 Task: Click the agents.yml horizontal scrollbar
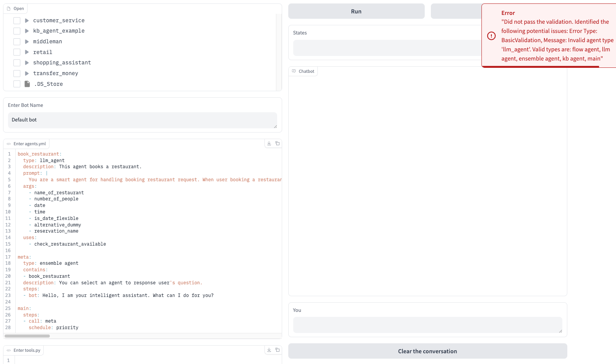coord(27,336)
